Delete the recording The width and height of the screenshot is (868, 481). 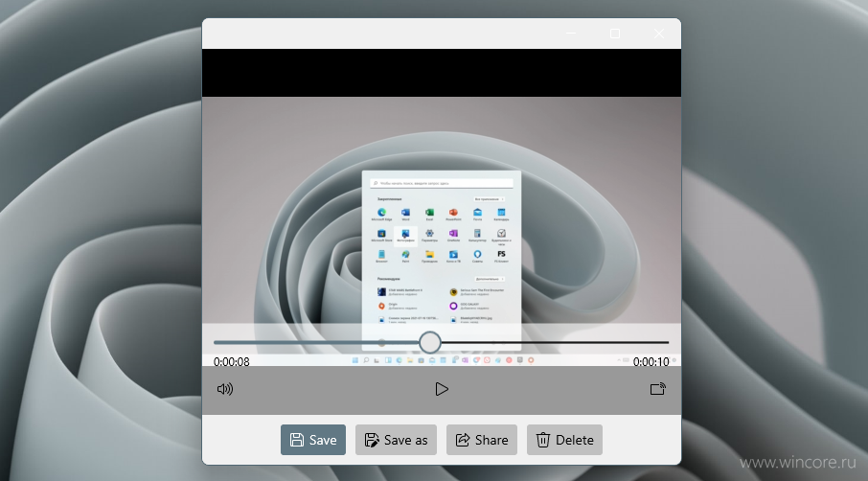pyautogui.click(x=564, y=440)
